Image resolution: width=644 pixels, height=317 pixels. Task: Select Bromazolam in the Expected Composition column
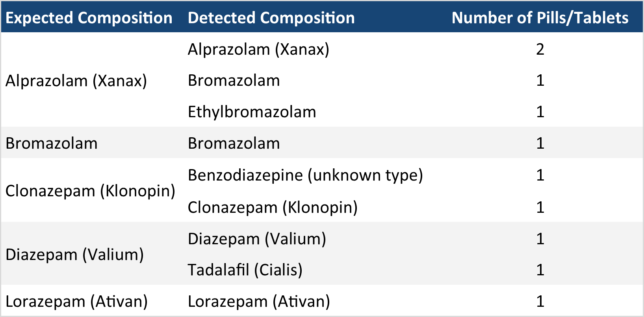[x=52, y=143]
